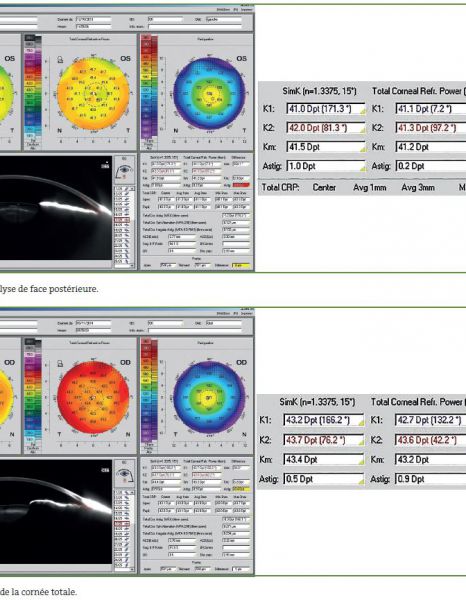
Task: Open leftmost menu item in upper window menu bar
Action: 223,9
